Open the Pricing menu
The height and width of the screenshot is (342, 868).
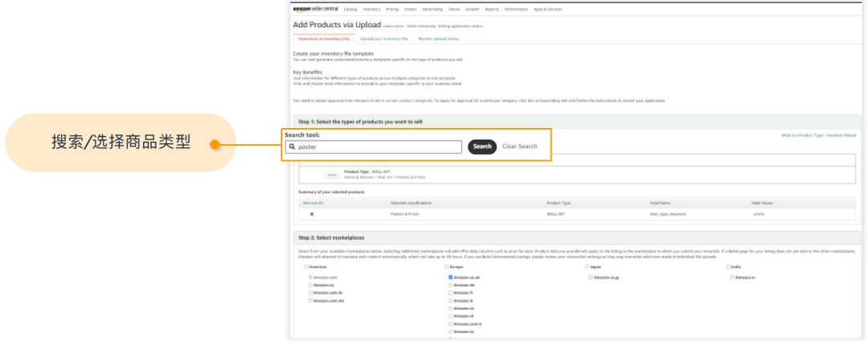coord(392,10)
